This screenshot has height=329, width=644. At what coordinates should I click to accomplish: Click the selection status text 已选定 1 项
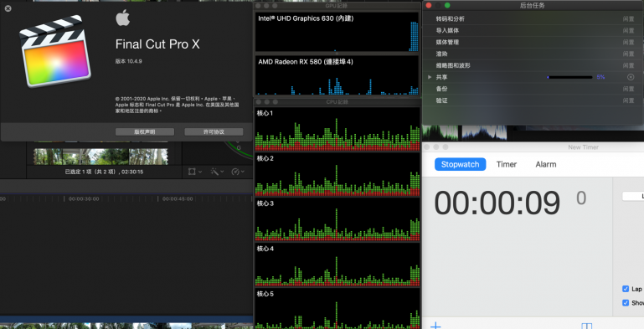click(104, 172)
